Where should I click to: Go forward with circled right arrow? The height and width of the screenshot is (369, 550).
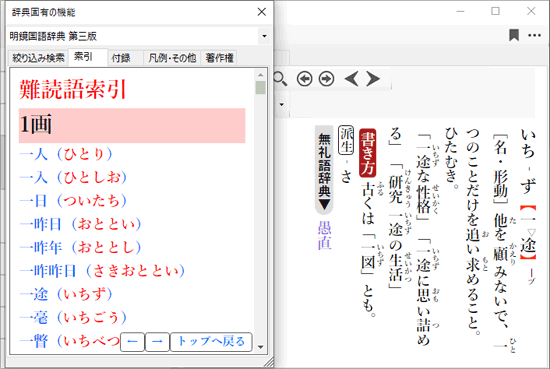(326, 79)
